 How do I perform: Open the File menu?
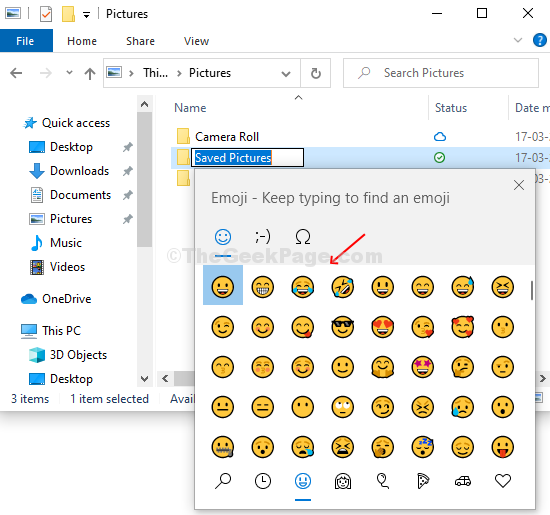coord(25,41)
